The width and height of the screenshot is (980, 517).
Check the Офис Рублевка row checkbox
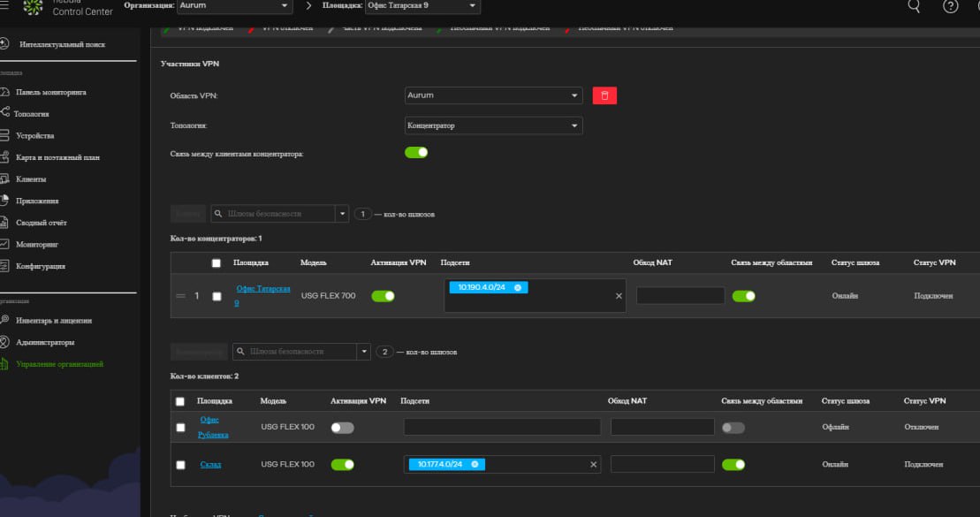(180, 428)
